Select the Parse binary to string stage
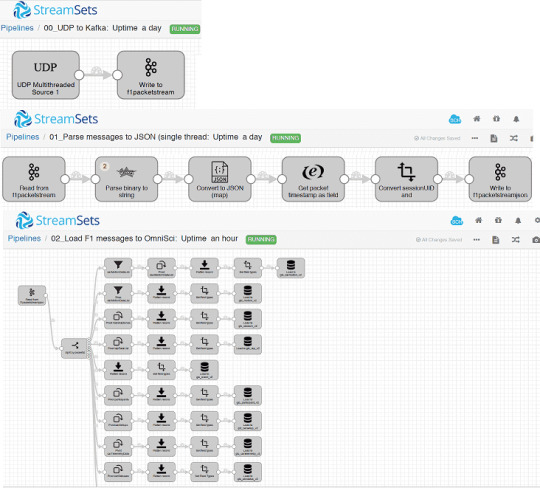This screenshot has width=540, height=488. 126,179
